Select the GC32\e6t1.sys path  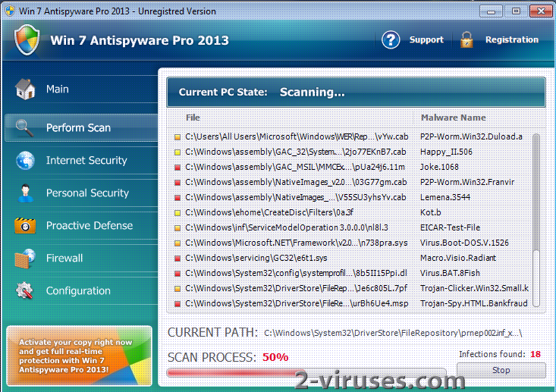256,258
